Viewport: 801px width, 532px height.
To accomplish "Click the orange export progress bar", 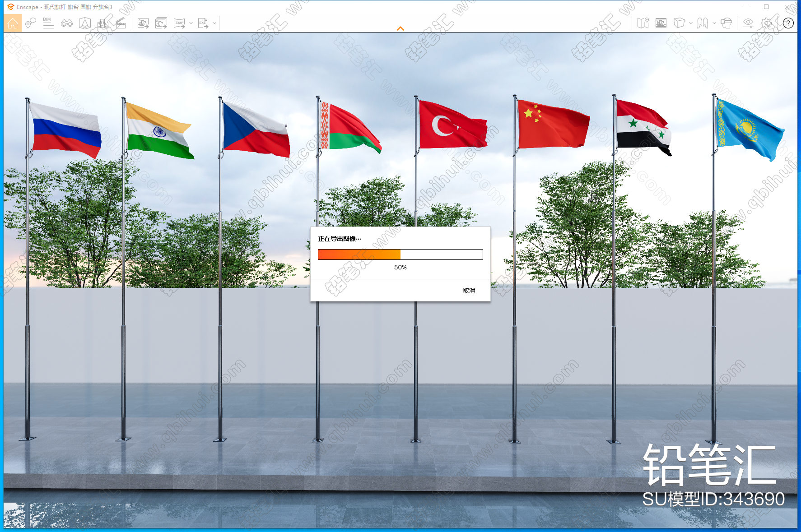I will pos(400,254).
